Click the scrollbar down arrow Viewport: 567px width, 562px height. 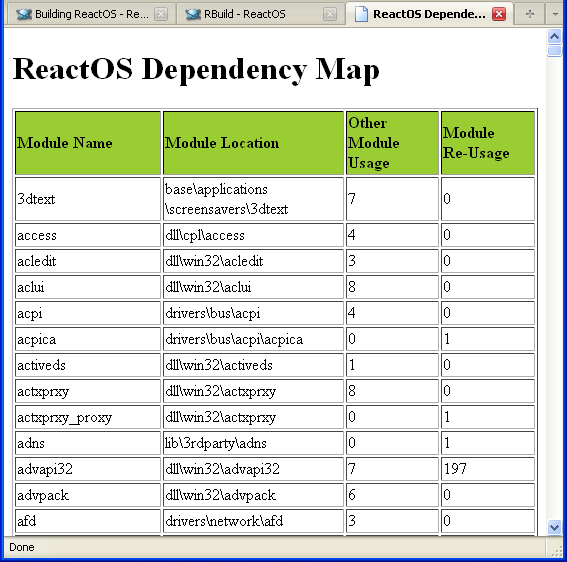click(x=554, y=527)
